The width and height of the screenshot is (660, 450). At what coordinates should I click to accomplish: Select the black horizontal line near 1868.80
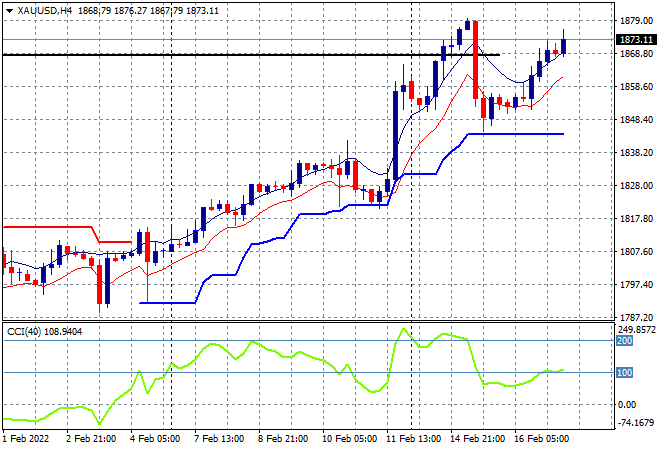pos(251,55)
